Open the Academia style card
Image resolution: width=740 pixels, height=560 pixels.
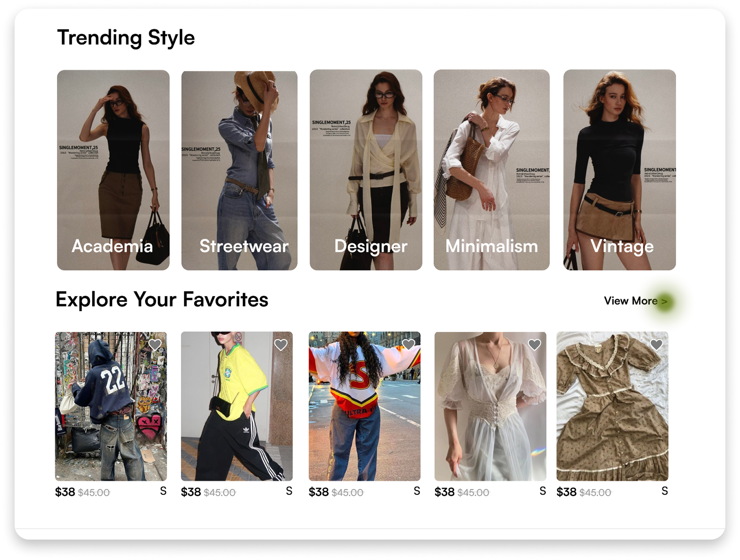[x=113, y=170]
